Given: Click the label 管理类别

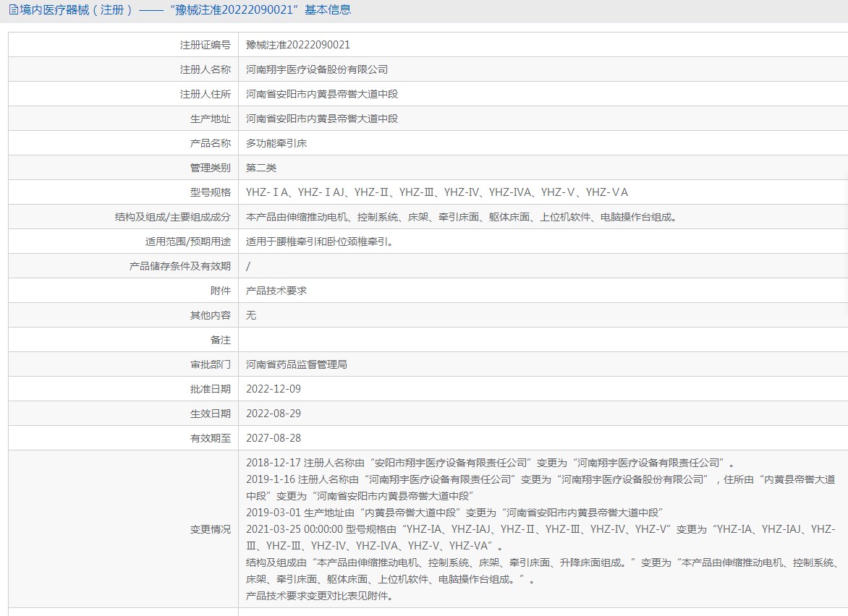Looking at the screenshot, I should pyautogui.click(x=211, y=168).
